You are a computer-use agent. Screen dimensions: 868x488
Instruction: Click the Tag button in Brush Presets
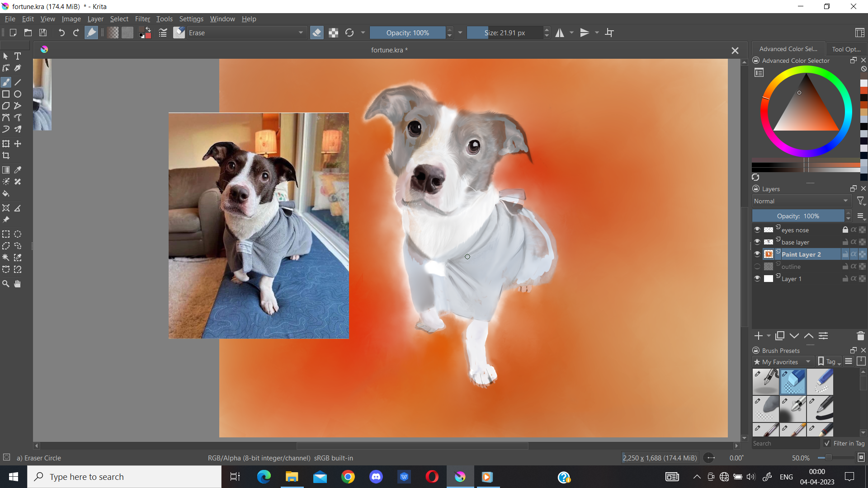(x=830, y=362)
